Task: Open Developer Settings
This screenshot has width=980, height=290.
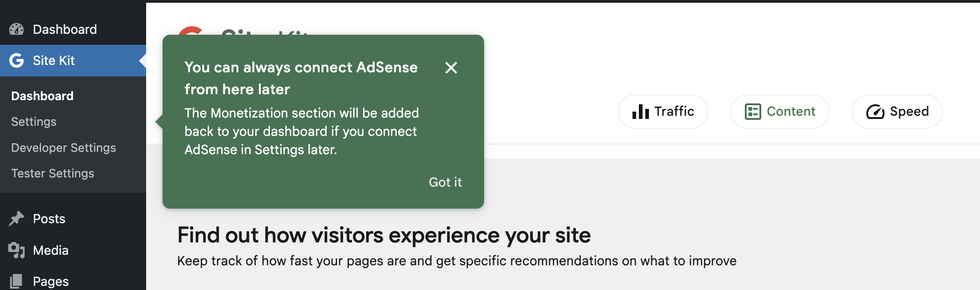Action: 63,147
